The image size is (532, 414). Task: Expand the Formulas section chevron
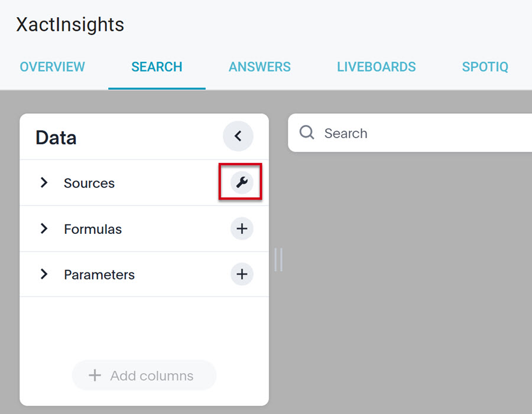[x=44, y=229]
